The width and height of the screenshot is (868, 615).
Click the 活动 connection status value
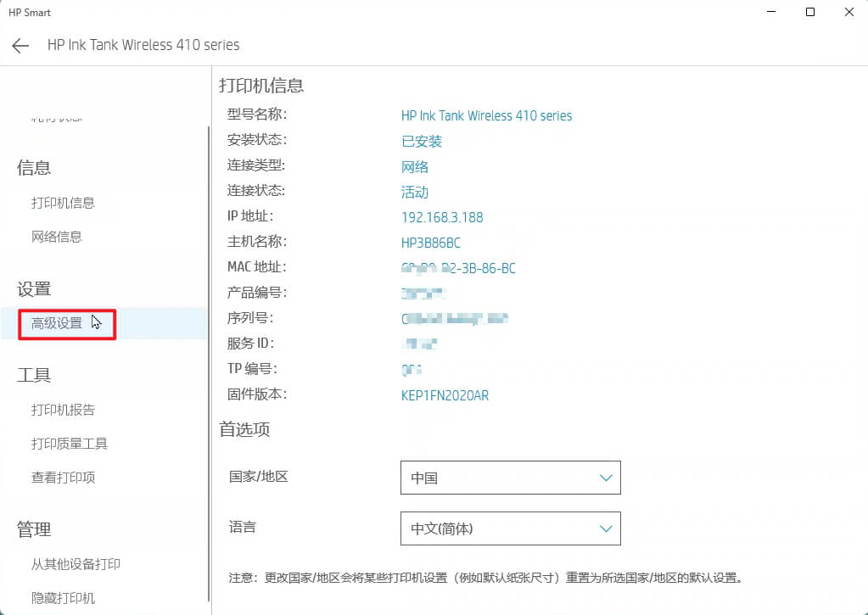415,192
